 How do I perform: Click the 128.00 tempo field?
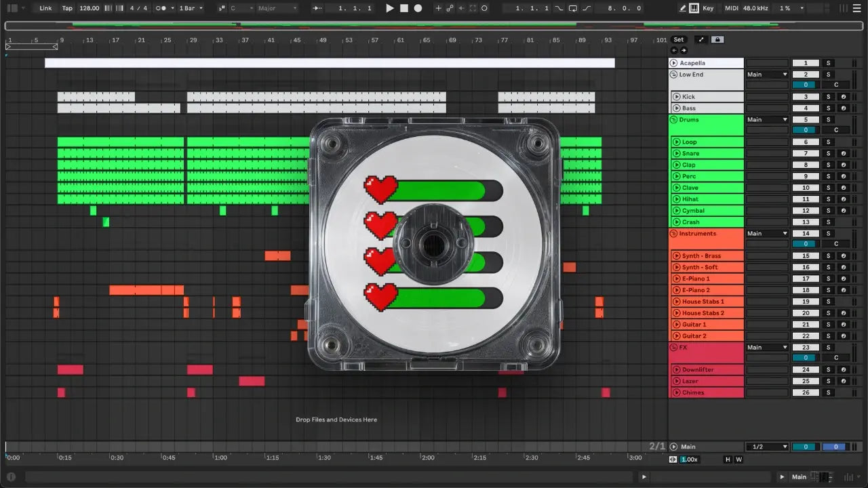(89, 8)
